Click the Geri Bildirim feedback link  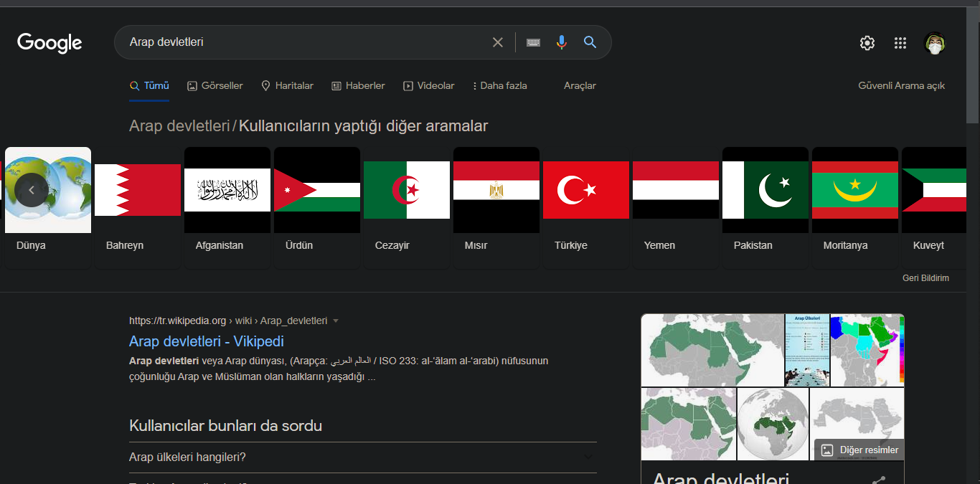pos(925,278)
